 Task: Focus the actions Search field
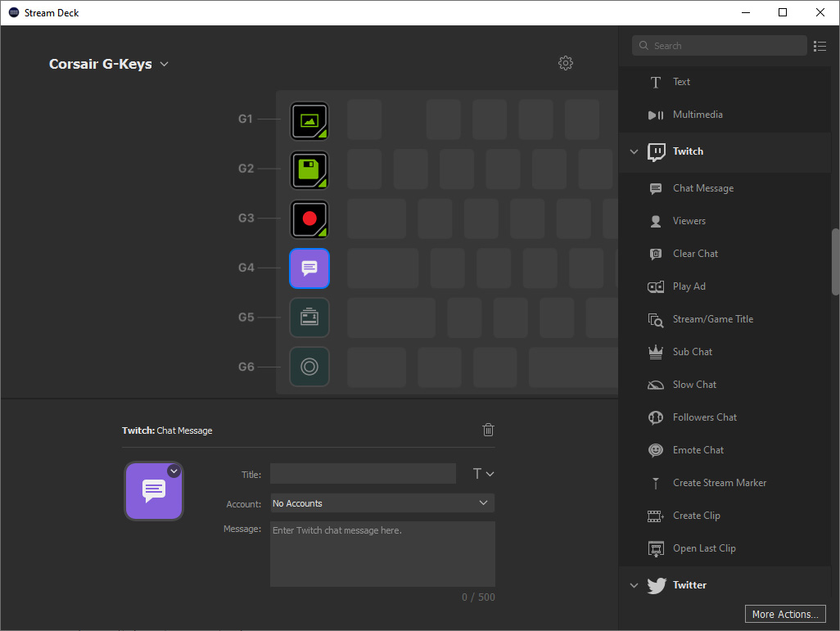720,46
